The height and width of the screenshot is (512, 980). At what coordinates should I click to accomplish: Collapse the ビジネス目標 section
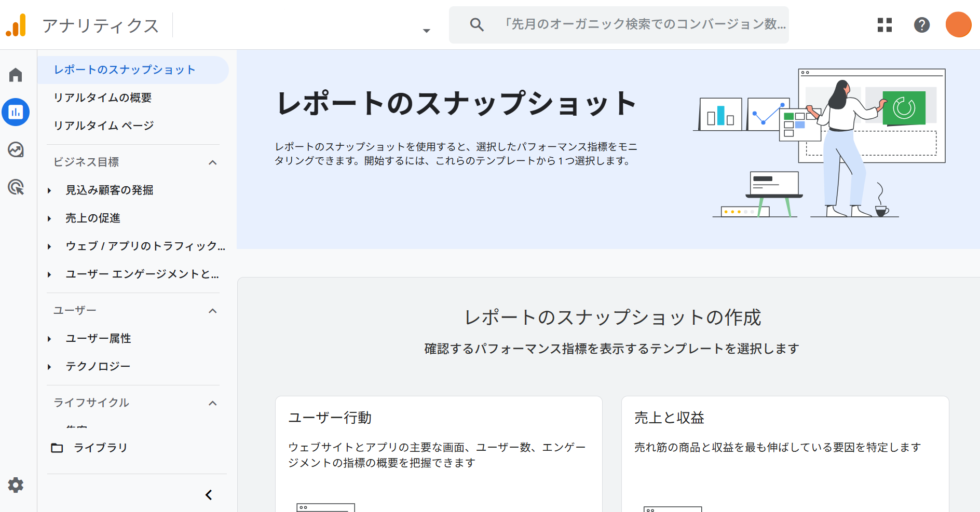[212, 162]
